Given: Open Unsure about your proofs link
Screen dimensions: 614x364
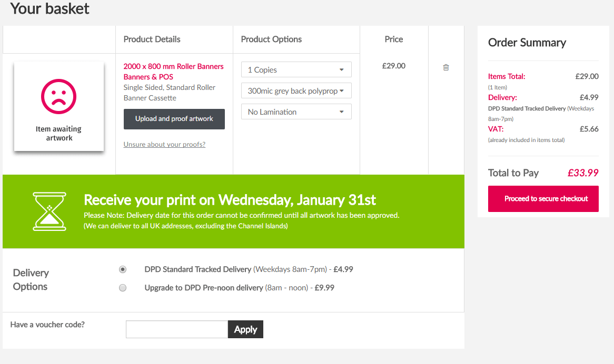Looking at the screenshot, I should [x=164, y=144].
